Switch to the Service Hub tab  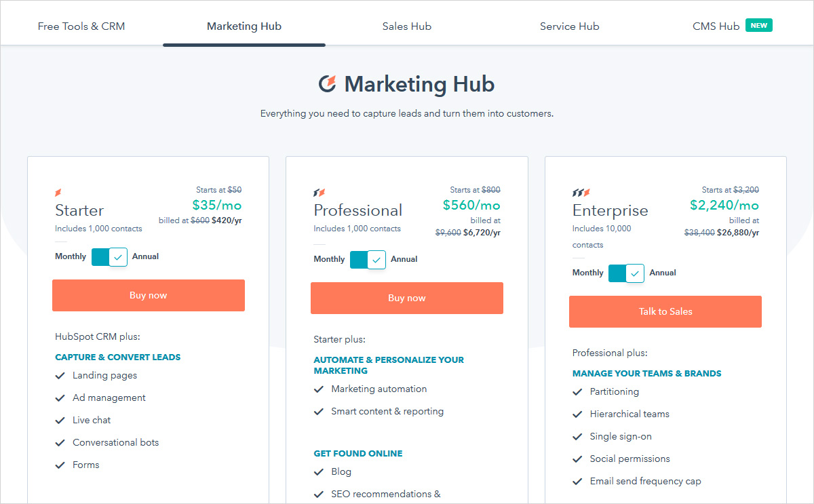coord(570,26)
